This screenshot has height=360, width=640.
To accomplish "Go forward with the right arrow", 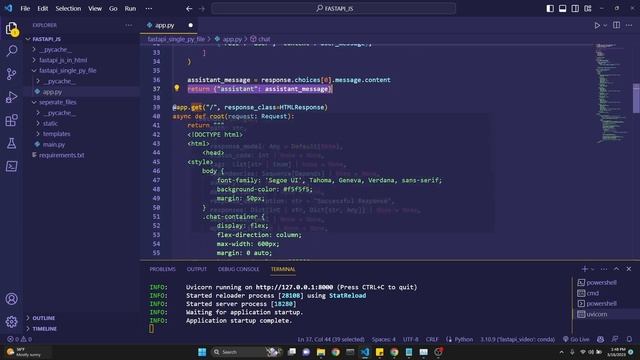I will [x=202, y=8].
